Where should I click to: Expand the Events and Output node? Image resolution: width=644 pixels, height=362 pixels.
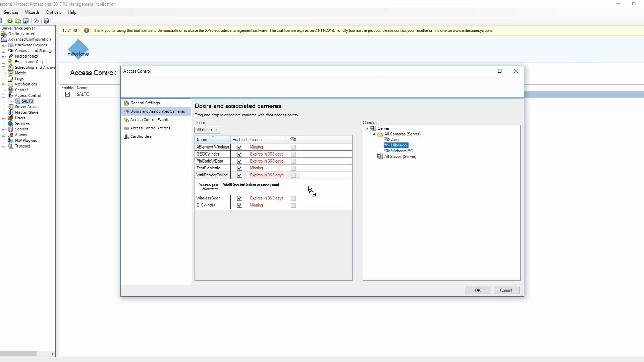coord(3,62)
